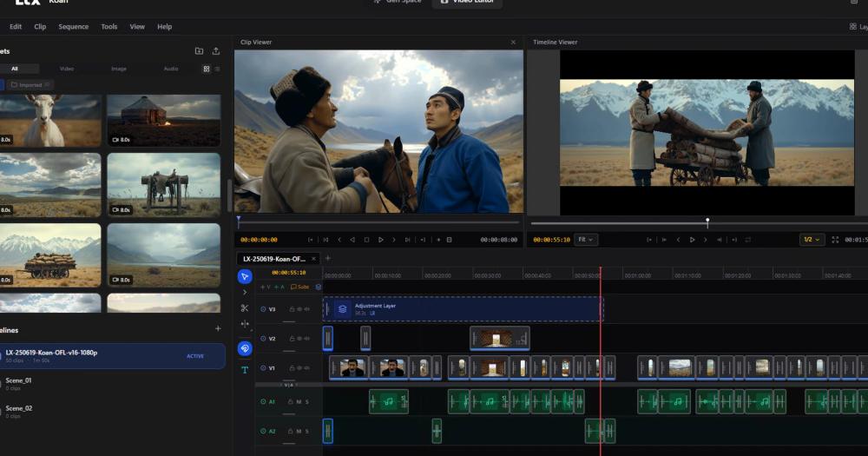The width and height of the screenshot is (868, 456).
Task: Toggle visibility of track V1
Action: [x=299, y=368]
